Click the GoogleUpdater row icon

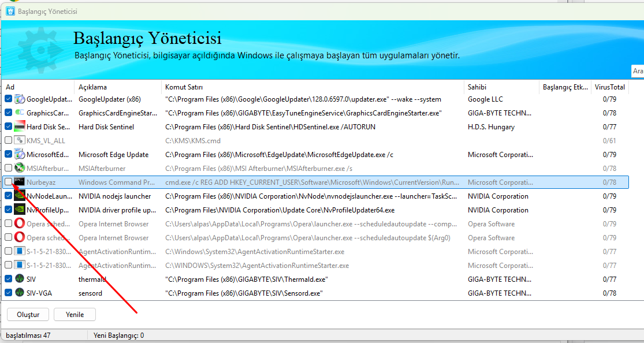click(x=19, y=99)
